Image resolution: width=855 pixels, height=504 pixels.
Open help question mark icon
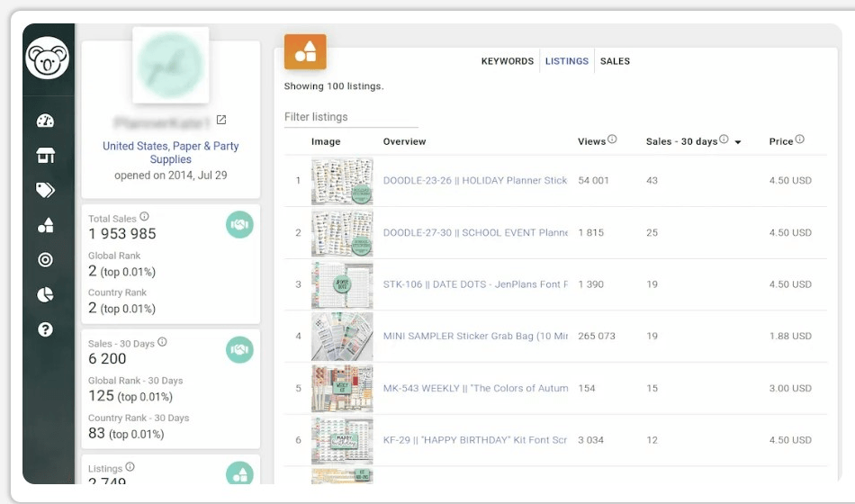46,329
